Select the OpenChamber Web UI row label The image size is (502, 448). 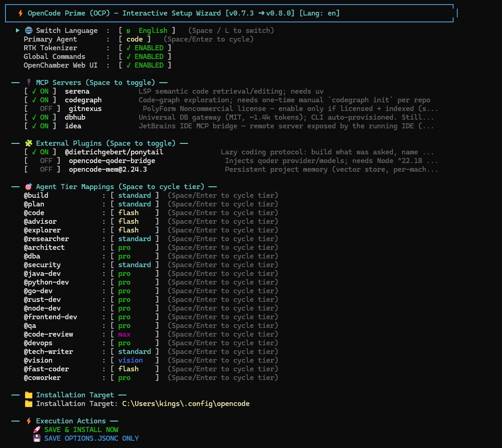61,65
